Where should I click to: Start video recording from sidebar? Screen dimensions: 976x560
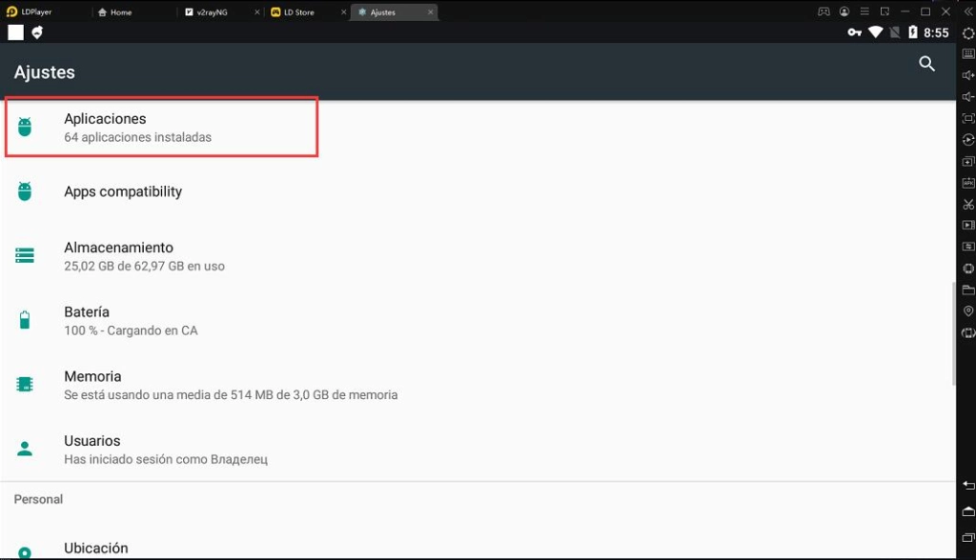tap(968, 226)
